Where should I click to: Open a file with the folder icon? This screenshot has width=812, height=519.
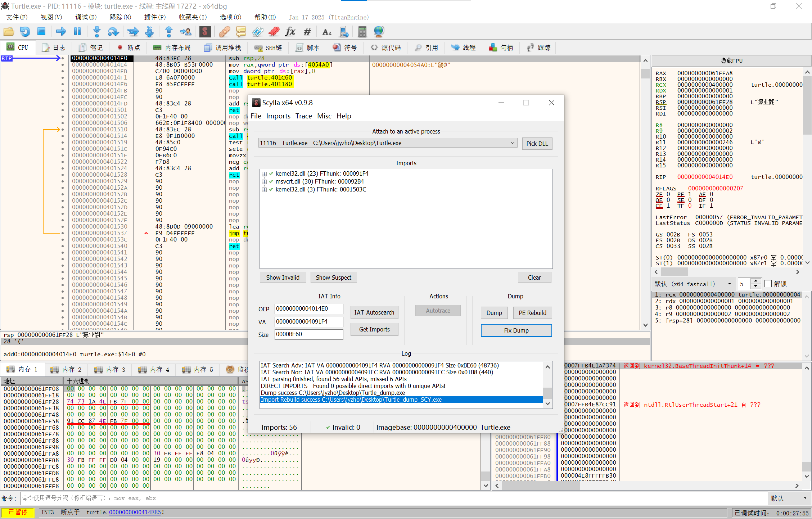point(9,32)
